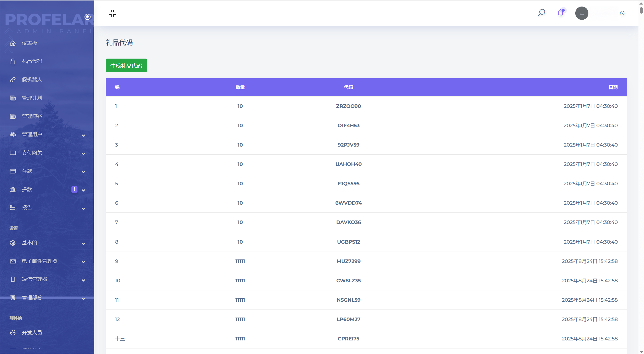Open the user profile dropdown arrow

(x=622, y=13)
